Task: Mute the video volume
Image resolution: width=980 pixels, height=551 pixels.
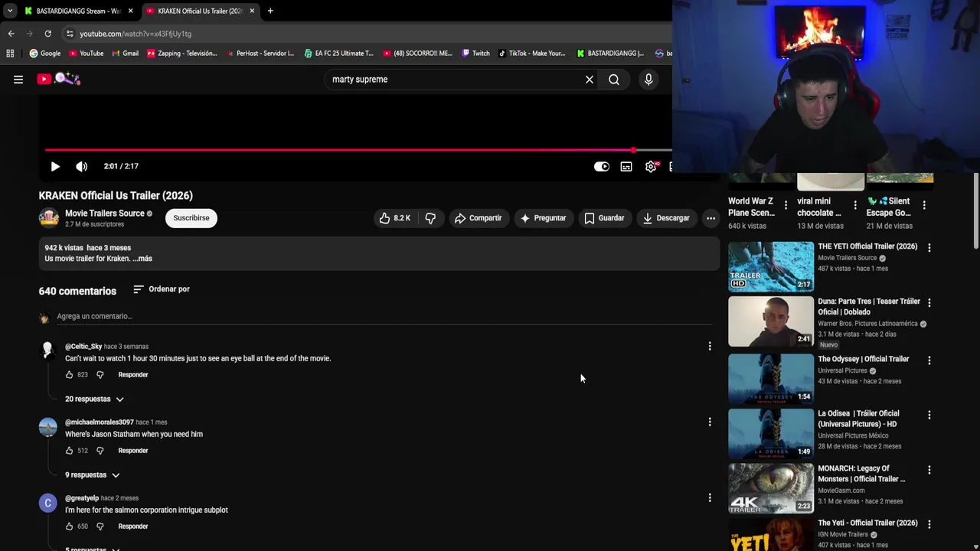Action: [x=82, y=166]
